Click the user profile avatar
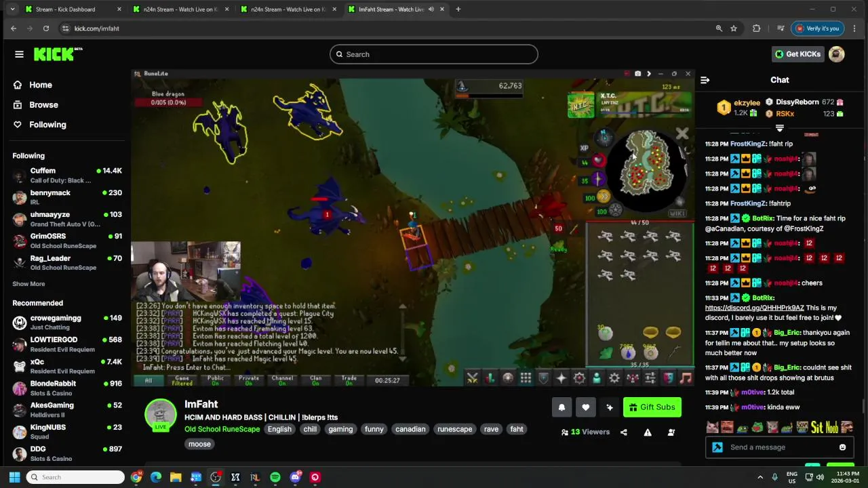Screen dimensions: 868x488 click(837, 54)
